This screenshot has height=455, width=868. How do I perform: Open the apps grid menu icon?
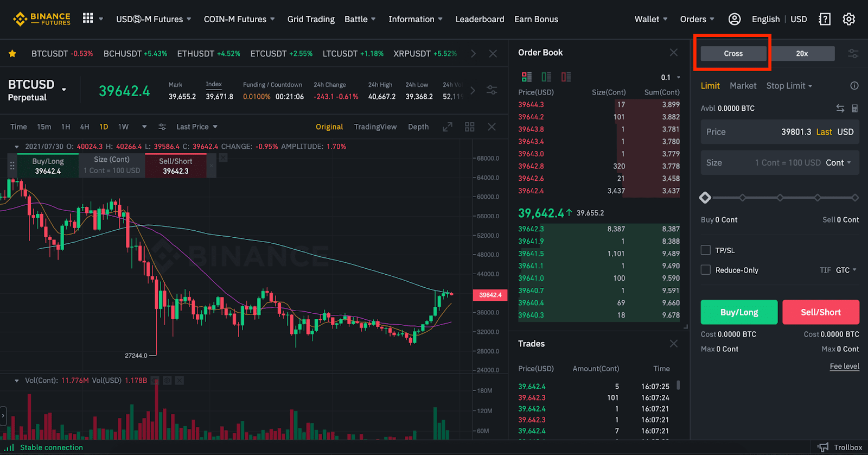88,18
